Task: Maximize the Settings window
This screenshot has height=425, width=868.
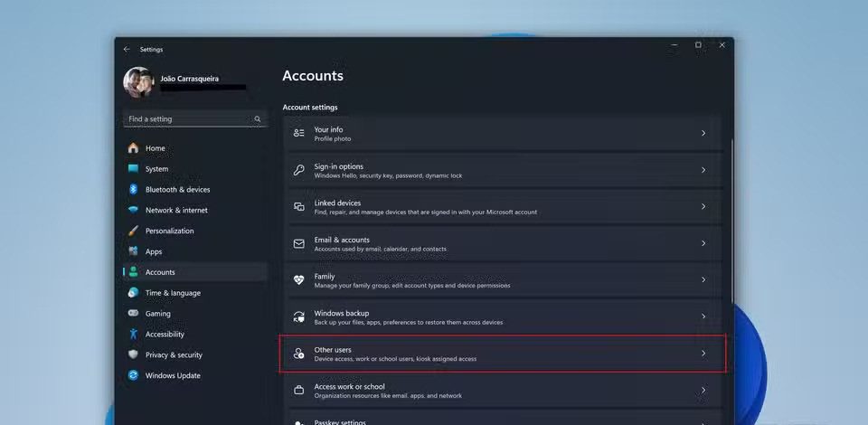Action: [x=698, y=45]
